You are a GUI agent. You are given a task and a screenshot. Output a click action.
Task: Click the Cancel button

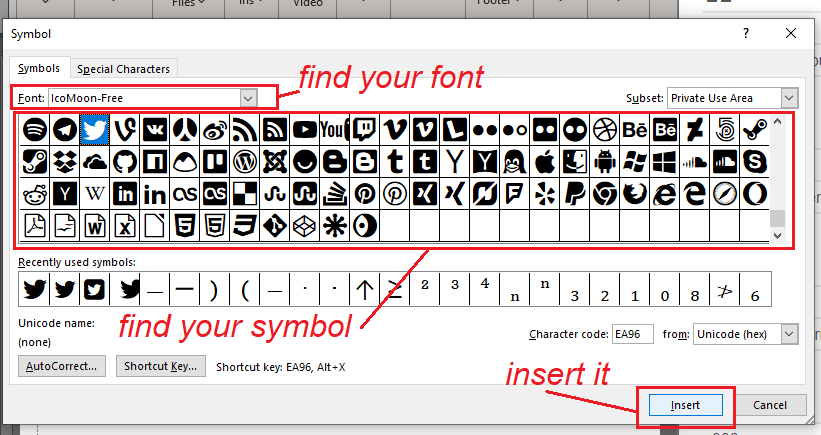[770, 405]
